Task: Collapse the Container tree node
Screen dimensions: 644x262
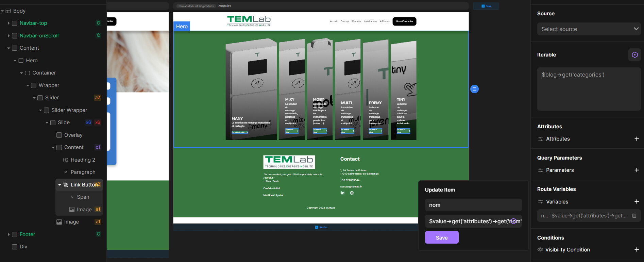Action: [x=21, y=73]
